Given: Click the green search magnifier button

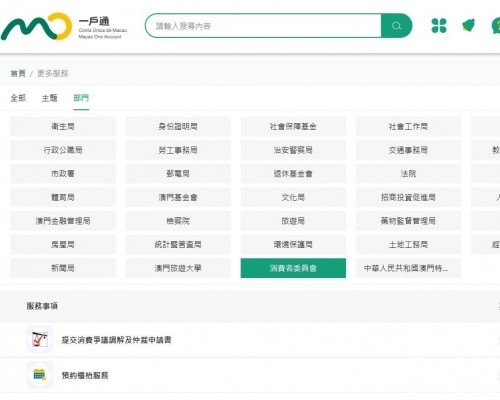Looking at the screenshot, I should pos(396,26).
